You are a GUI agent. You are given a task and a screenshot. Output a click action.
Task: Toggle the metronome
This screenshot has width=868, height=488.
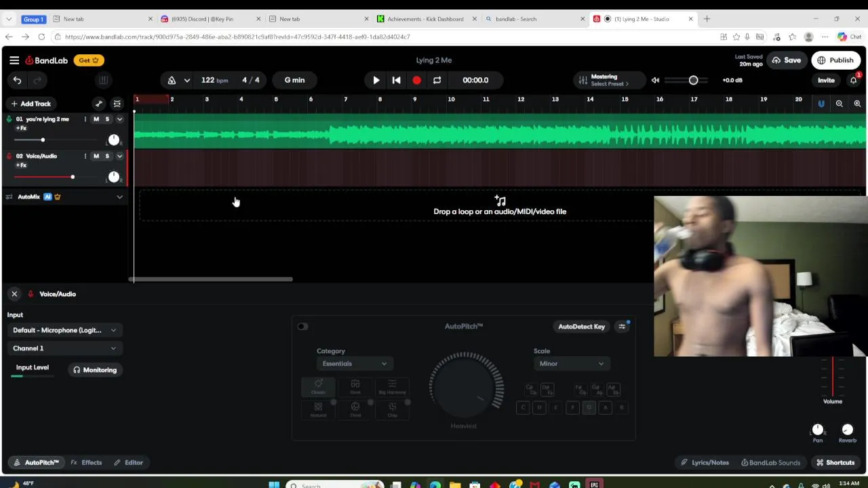(x=172, y=80)
